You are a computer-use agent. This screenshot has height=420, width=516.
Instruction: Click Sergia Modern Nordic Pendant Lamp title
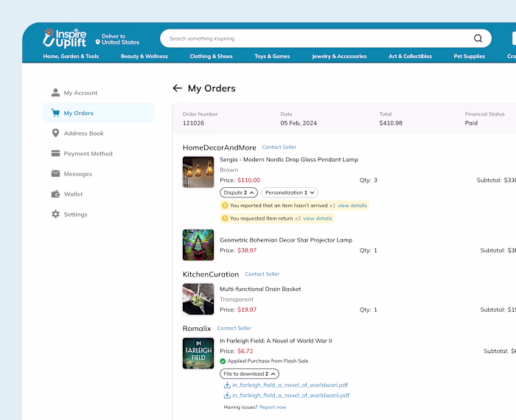click(x=289, y=159)
